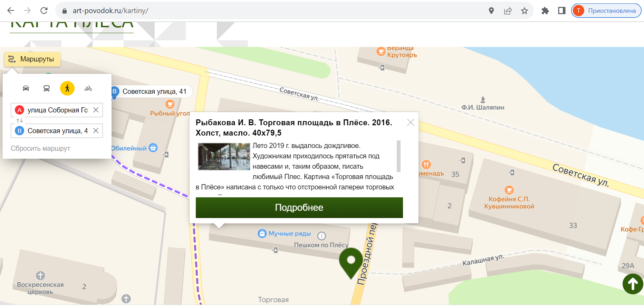Click the Воскресенская церковь cross icon
Viewport: 644px width, 306px height.
pos(40,276)
